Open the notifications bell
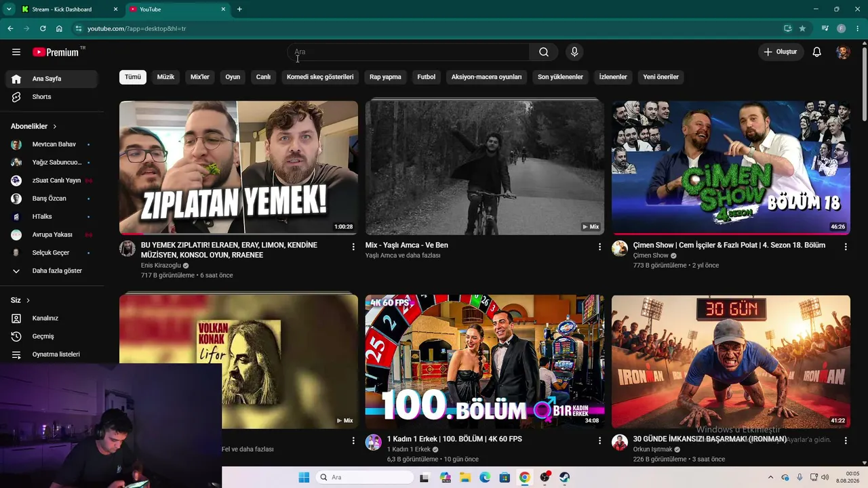The image size is (868, 488). tap(817, 52)
